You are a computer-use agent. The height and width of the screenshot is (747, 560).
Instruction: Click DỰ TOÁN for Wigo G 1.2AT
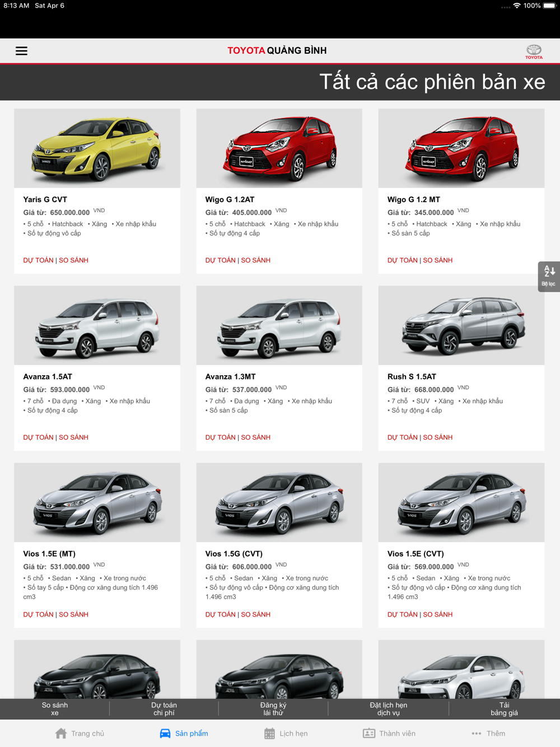point(221,260)
